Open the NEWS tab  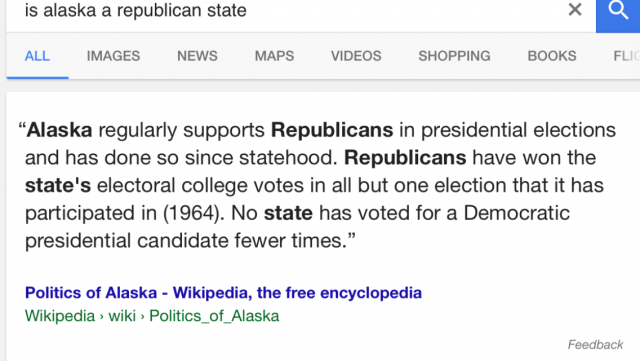(x=197, y=56)
